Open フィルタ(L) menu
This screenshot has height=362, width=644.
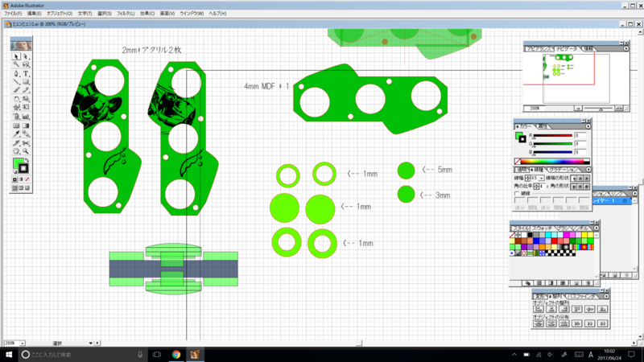point(126,14)
